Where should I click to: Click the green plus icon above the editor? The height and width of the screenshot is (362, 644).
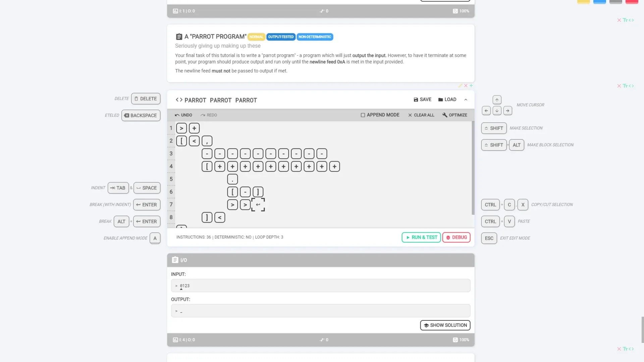[471, 85]
